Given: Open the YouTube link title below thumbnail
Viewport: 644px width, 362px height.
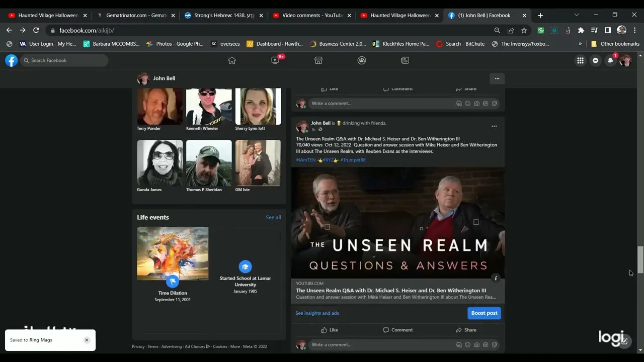Looking at the screenshot, I should 391,290.
